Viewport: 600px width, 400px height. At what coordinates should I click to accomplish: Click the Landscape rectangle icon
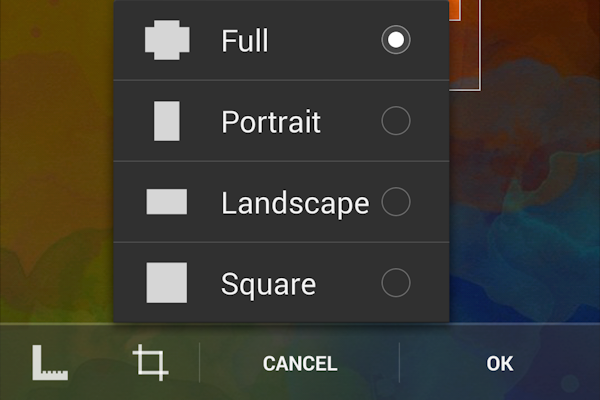pos(167,202)
